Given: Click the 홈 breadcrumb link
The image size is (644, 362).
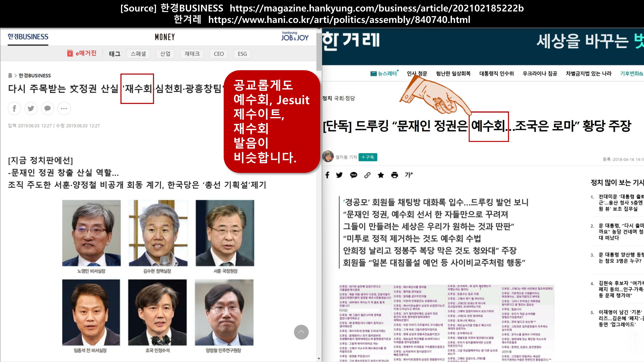Looking at the screenshot, I should (x=10, y=75).
